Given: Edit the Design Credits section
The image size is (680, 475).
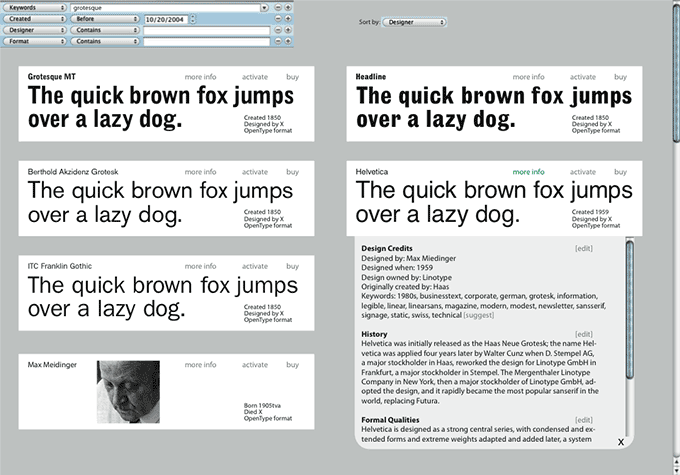Looking at the screenshot, I should click(x=584, y=249).
